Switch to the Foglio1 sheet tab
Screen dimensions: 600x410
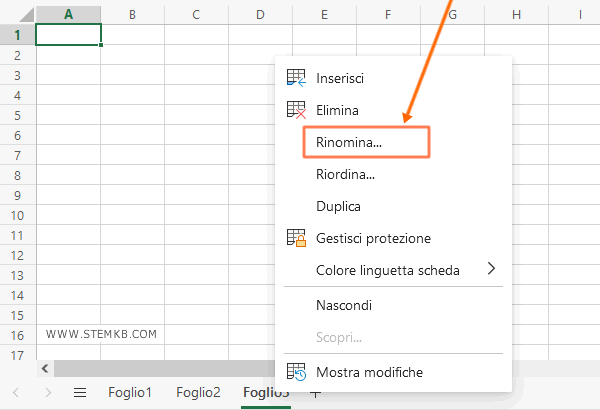130,392
